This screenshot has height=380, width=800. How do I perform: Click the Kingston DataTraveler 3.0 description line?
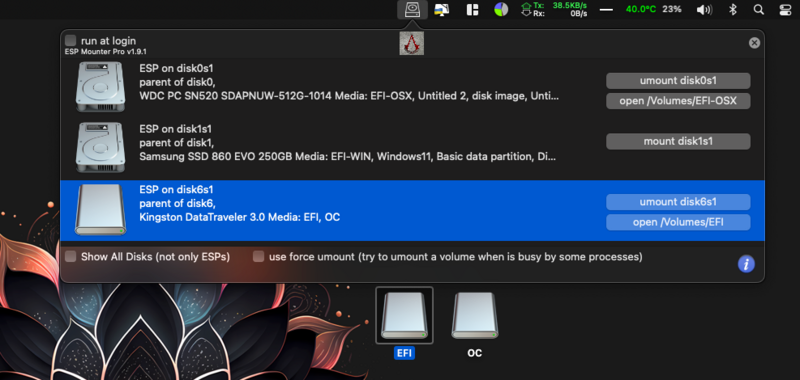click(240, 217)
